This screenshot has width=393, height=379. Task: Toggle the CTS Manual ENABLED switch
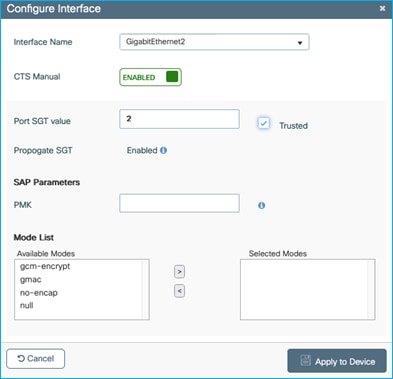150,77
